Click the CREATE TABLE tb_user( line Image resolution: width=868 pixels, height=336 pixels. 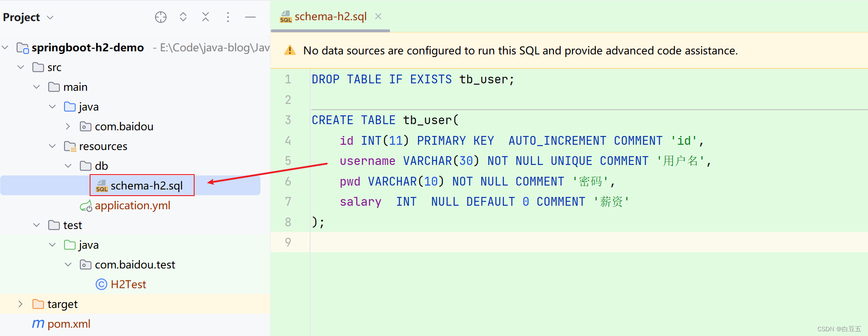pyautogui.click(x=385, y=120)
